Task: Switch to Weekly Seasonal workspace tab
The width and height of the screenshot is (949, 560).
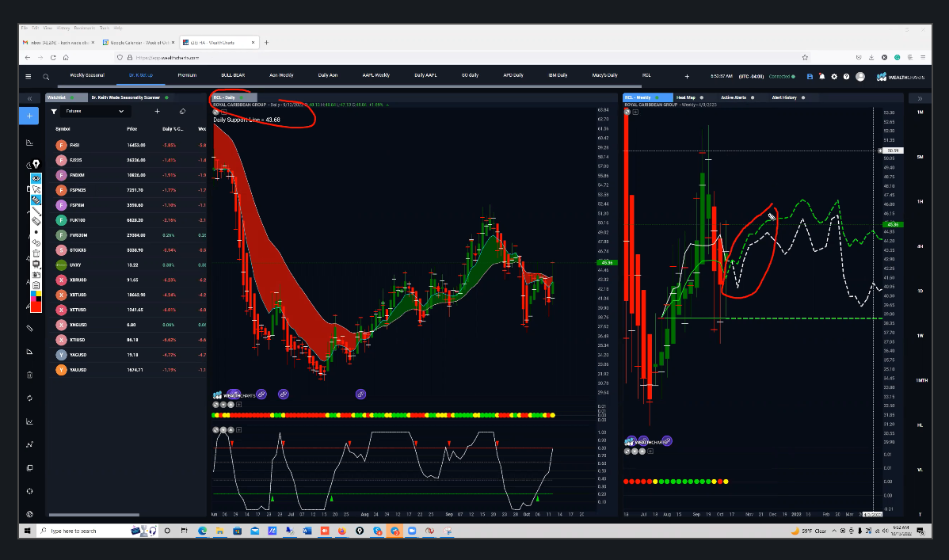Action: (87, 76)
